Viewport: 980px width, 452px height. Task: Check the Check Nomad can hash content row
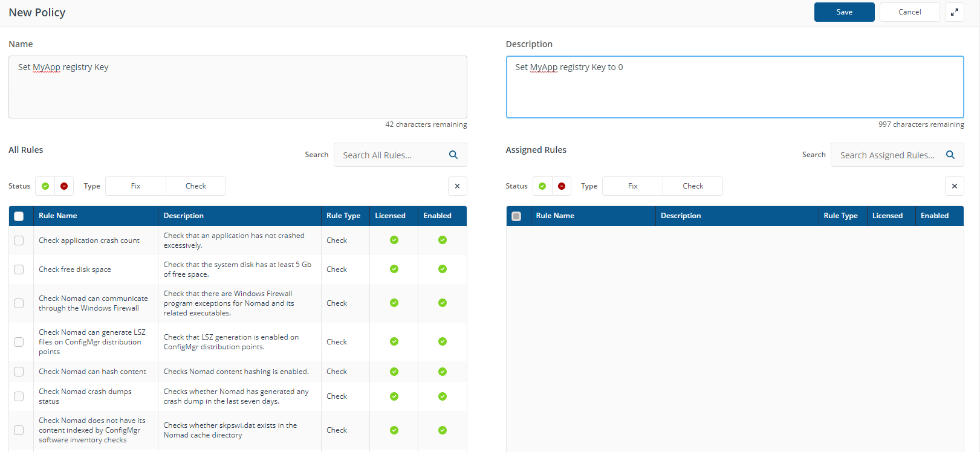19,372
